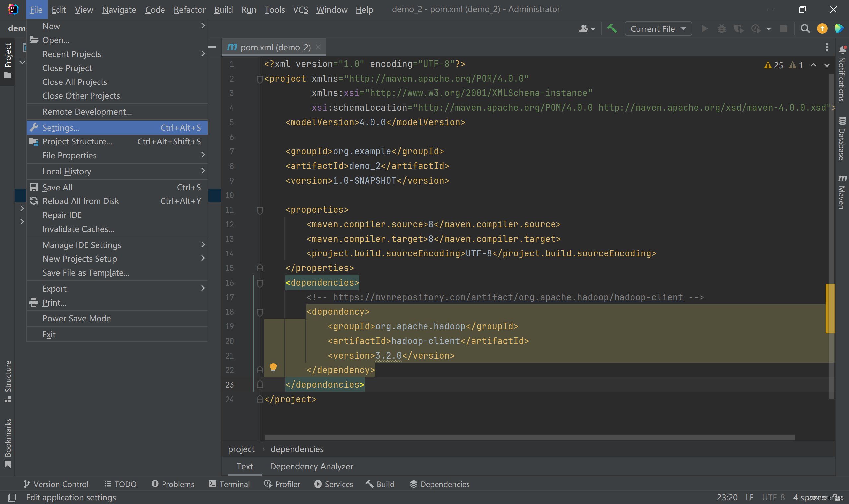Viewport: 849px width, 504px height.
Task: Switch to the Text tab below the editor
Action: coord(245,466)
